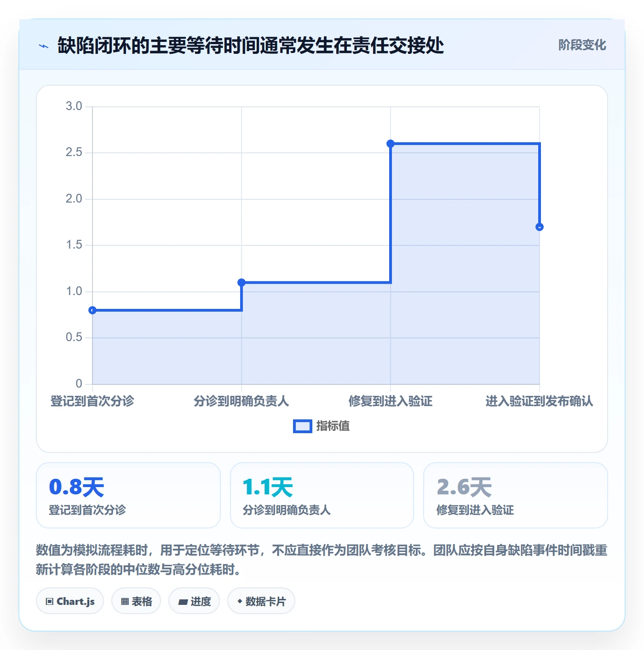644x650 pixels.
Task: Click the y-axis value 2.5
Action: pyautogui.click(x=74, y=152)
